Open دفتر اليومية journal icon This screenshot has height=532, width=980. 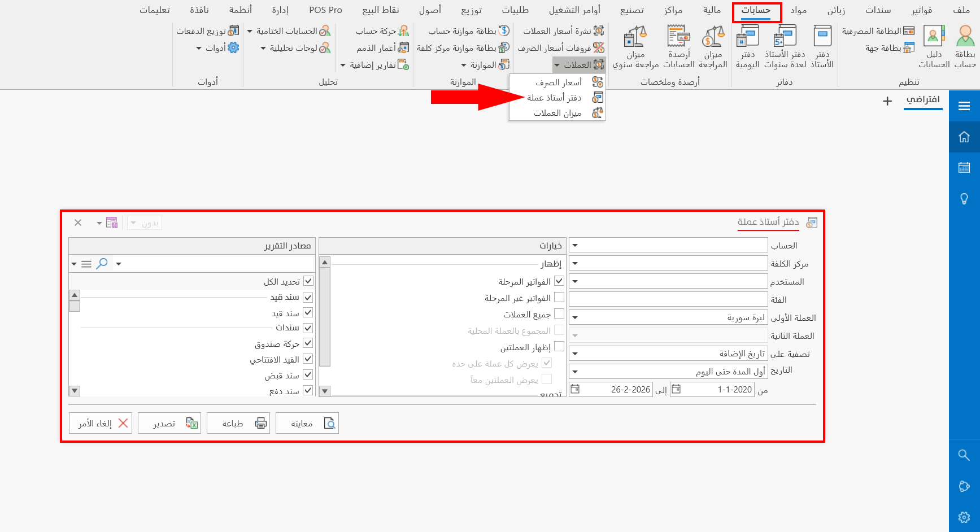point(747,46)
